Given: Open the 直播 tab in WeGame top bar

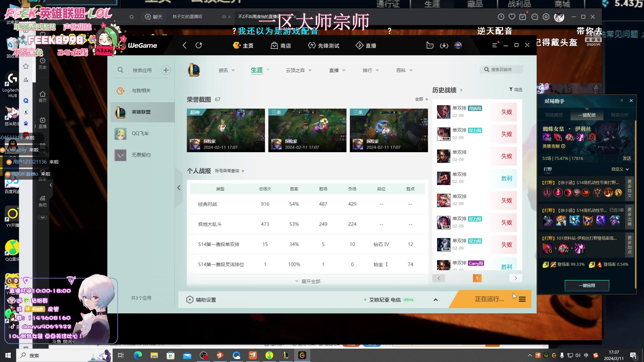Looking at the screenshot, I should coord(366,46).
